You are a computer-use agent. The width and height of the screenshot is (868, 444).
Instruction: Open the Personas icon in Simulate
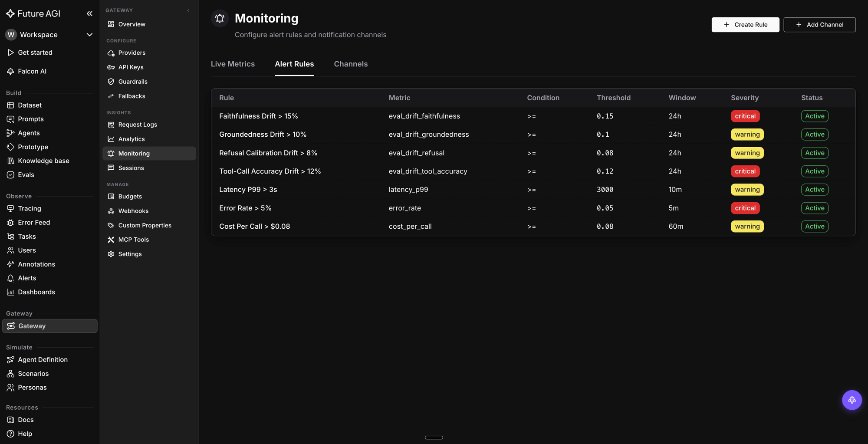(10, 387)
